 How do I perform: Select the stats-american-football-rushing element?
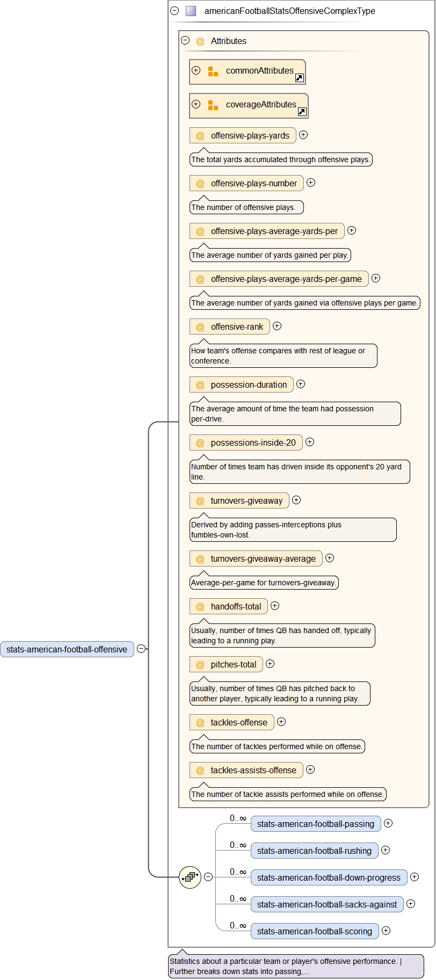(x=314, y=851)
